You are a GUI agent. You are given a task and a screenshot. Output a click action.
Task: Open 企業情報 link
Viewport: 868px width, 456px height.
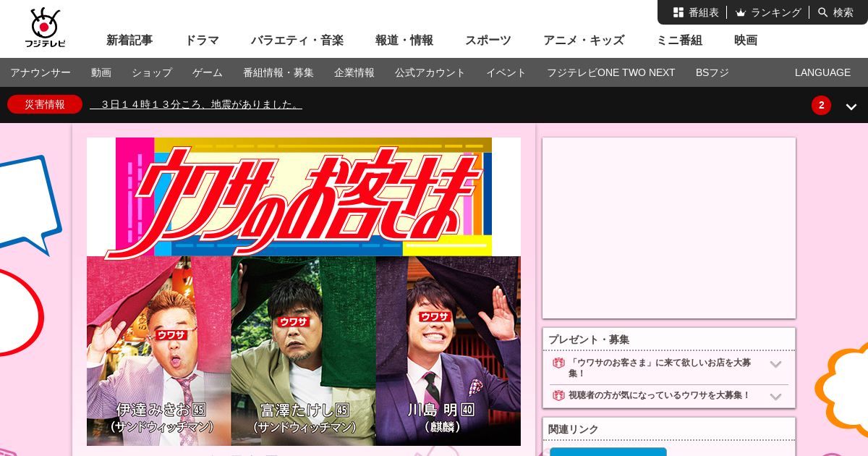(x=354, y=72)
